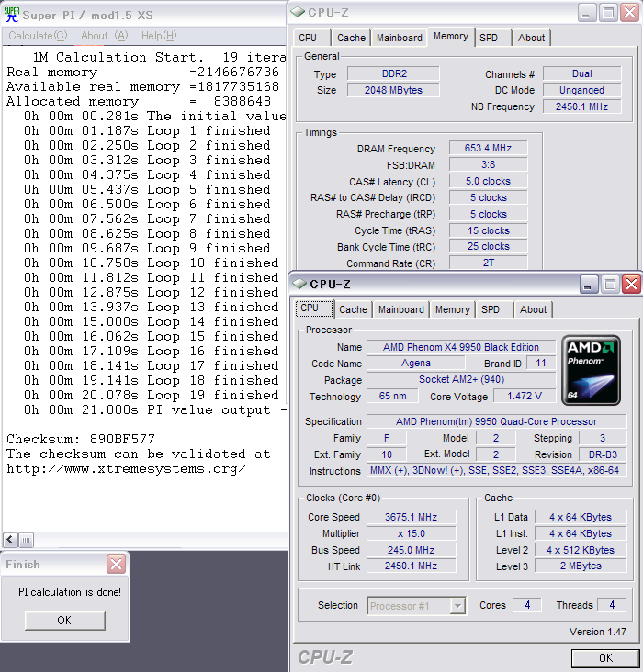The width and height of the screenshot is (643, 672).
Task: Minimize the top CPU-Z Memory window
Action: 586,13
